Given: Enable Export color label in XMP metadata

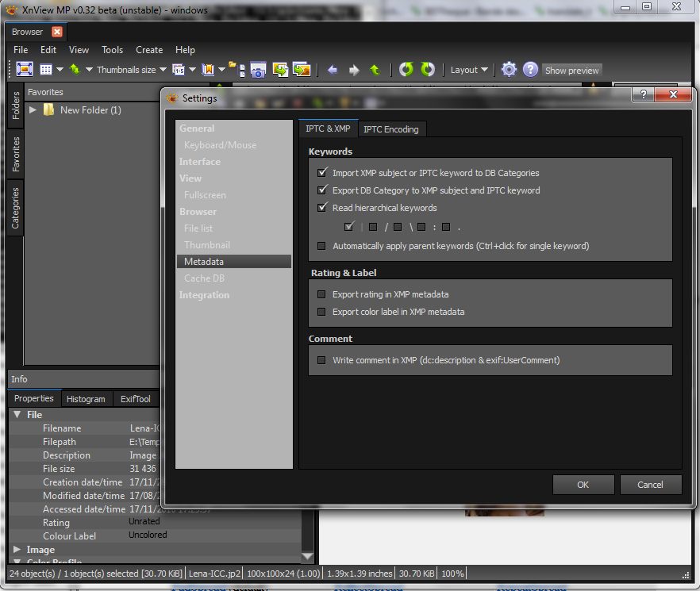Looking at the screenshot, I should click(x=321, y=312).
